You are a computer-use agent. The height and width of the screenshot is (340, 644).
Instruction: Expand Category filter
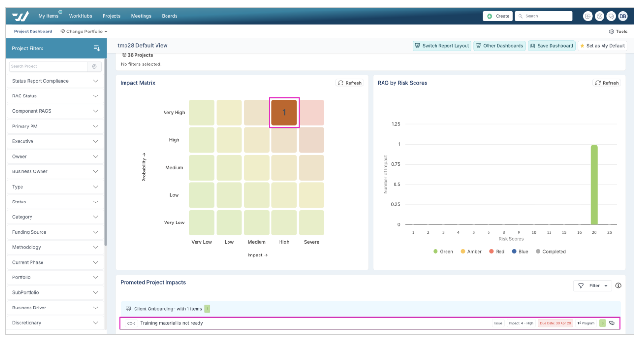[55, 217]
